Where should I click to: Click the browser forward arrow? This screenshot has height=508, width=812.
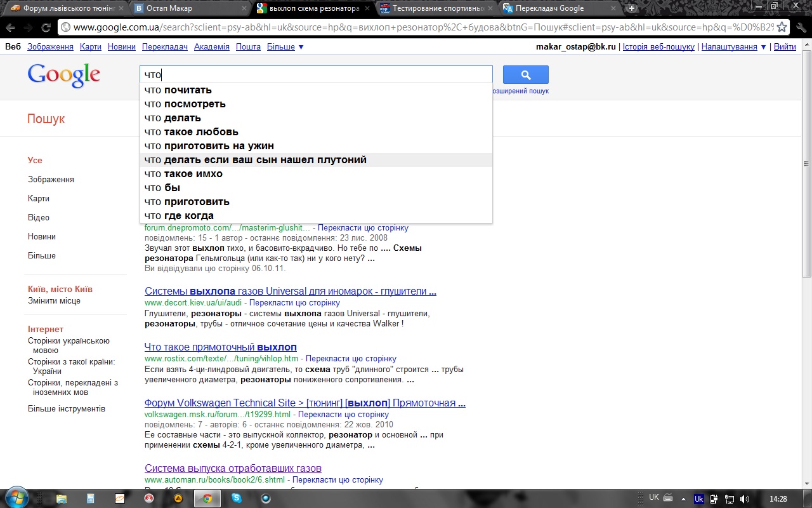[29, 28]
